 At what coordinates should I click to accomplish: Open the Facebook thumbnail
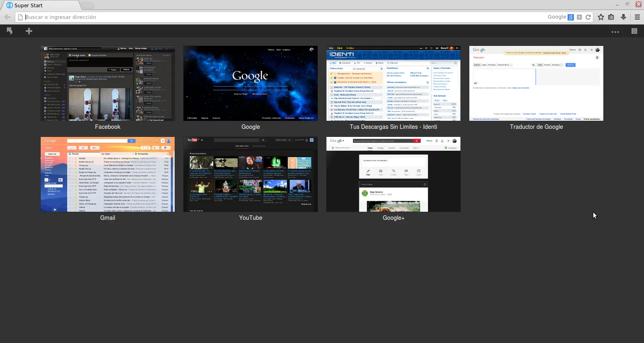(107, 83)
